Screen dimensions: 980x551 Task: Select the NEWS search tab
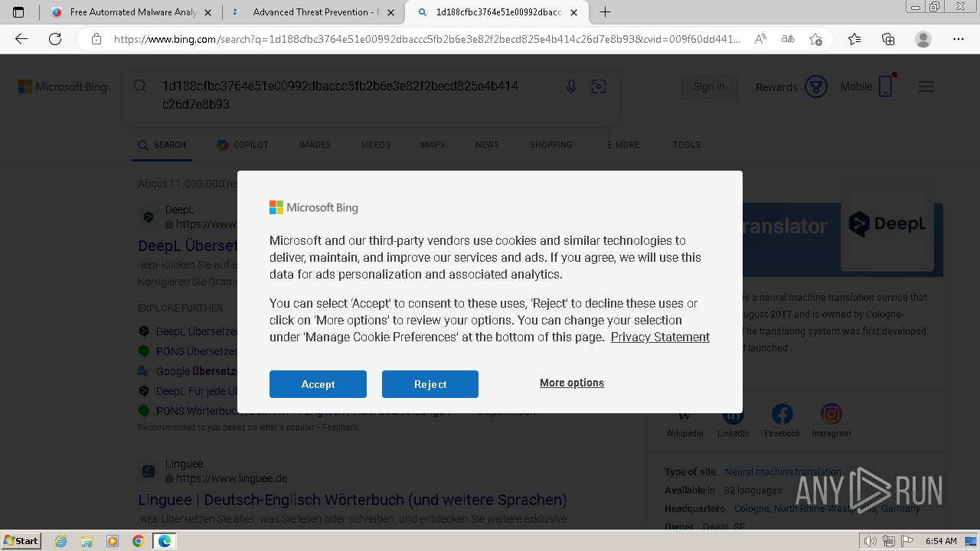[487, 145]
